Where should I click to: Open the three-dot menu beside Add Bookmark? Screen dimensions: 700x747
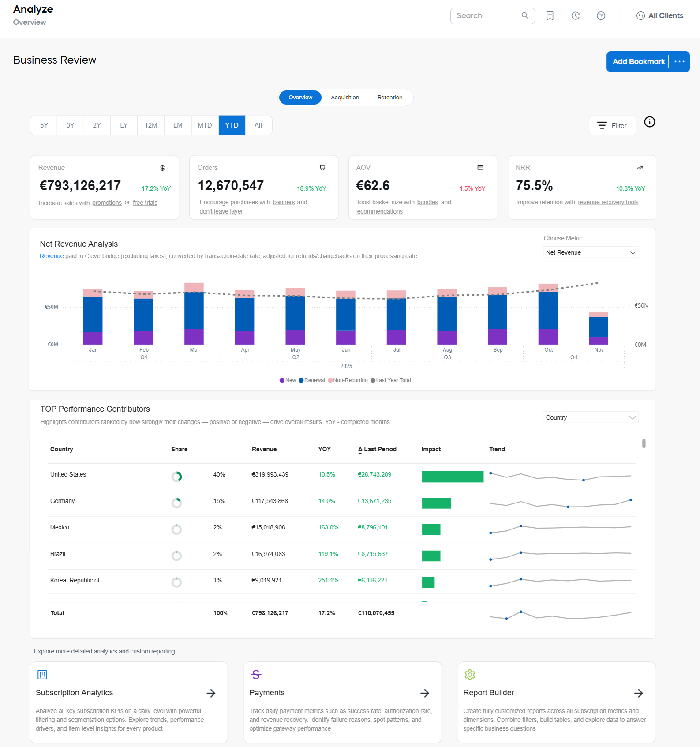pyautogui.click(x=679, y=62)
